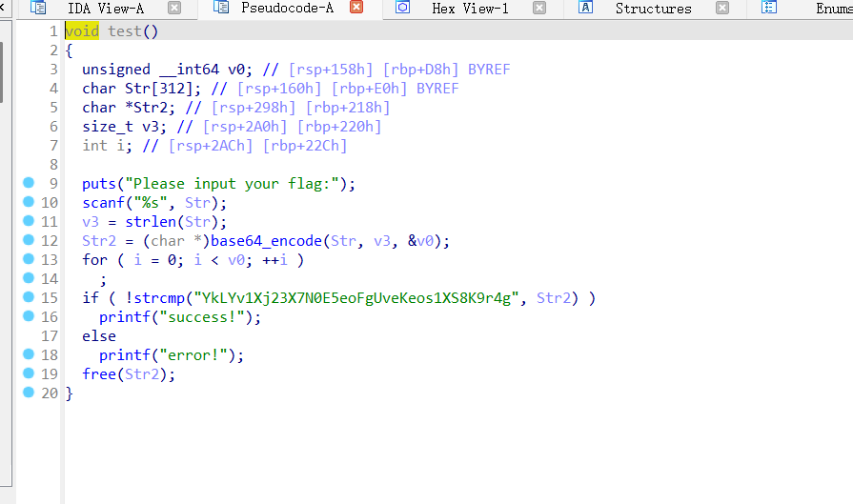Image resolution: width=853 pixels, height=504 pixels.
Task: Click the free function call
Action: 99,374
